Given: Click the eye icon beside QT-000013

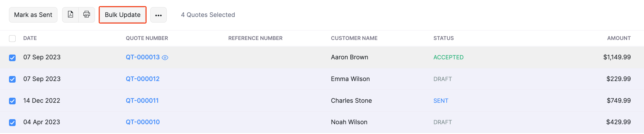Looking at the screenshot, I should [165, 57].
